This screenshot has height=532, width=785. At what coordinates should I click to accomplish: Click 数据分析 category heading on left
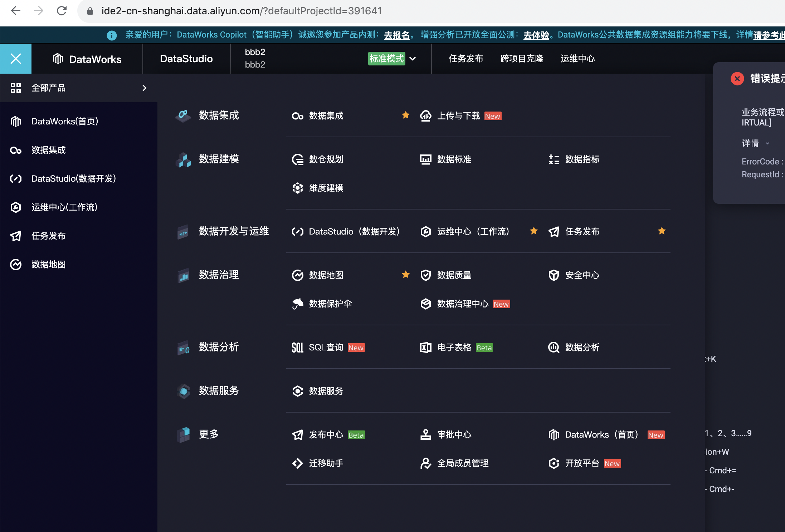[x=219, y=347]
